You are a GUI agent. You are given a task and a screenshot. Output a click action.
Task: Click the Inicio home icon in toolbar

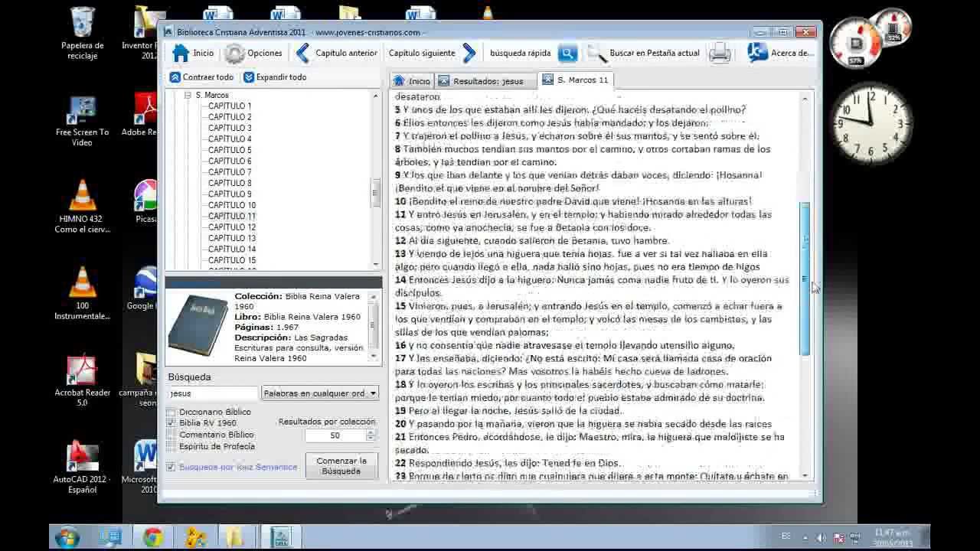click(x=181, y=53)
